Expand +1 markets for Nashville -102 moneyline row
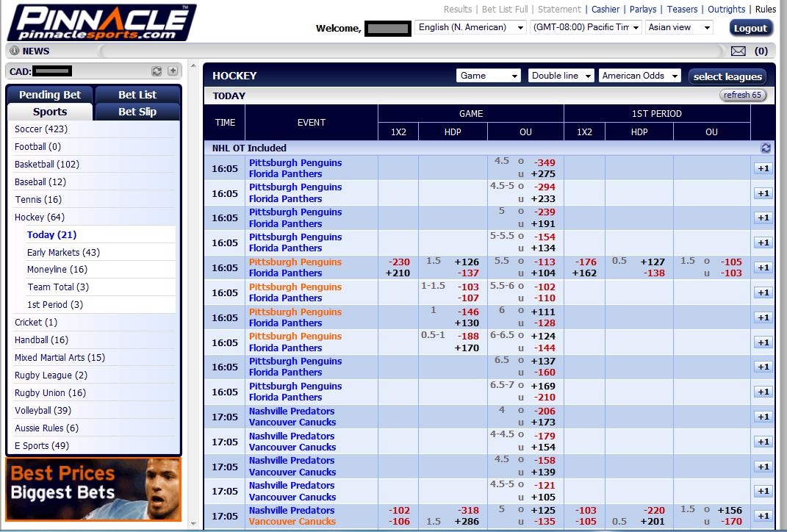The height and width of the screenshot is (532, 787). click(763, 516)
